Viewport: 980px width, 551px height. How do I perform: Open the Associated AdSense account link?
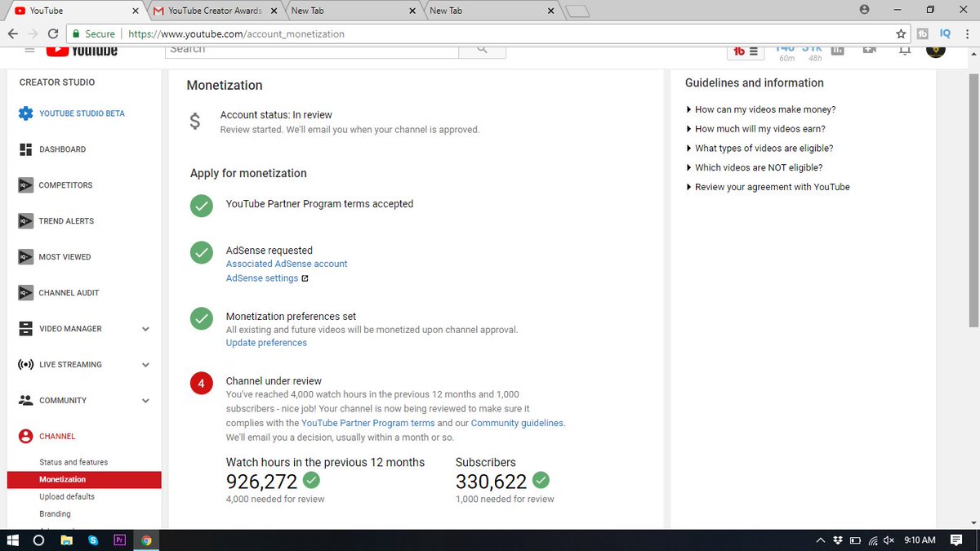(x=287, y=264)
